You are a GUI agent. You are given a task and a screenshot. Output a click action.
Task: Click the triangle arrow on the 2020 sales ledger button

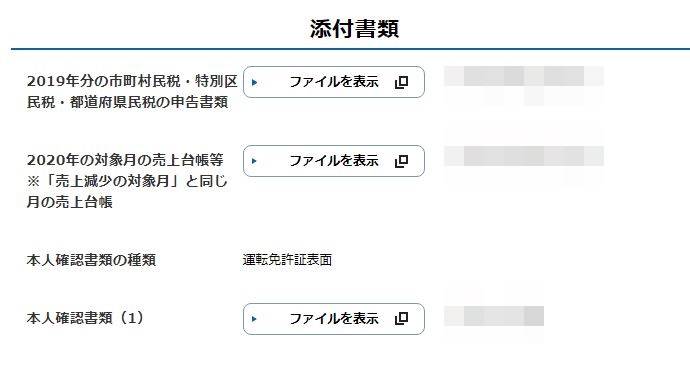[x=254, y=161]
